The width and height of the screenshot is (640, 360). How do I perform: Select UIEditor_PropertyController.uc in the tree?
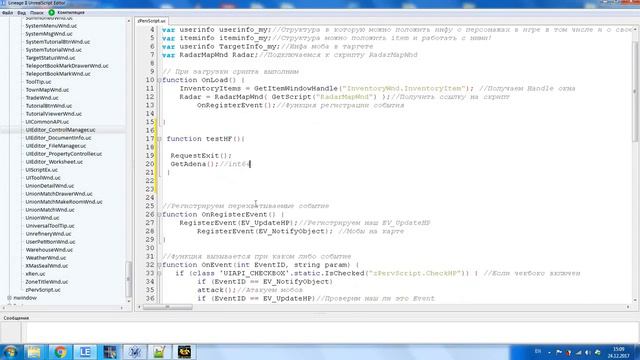pos(64,154)
